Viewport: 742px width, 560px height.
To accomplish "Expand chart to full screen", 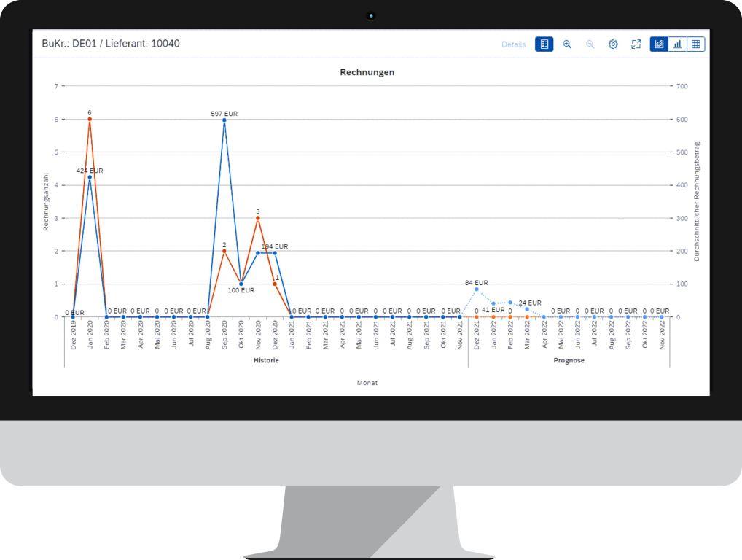I will (636, 44).
